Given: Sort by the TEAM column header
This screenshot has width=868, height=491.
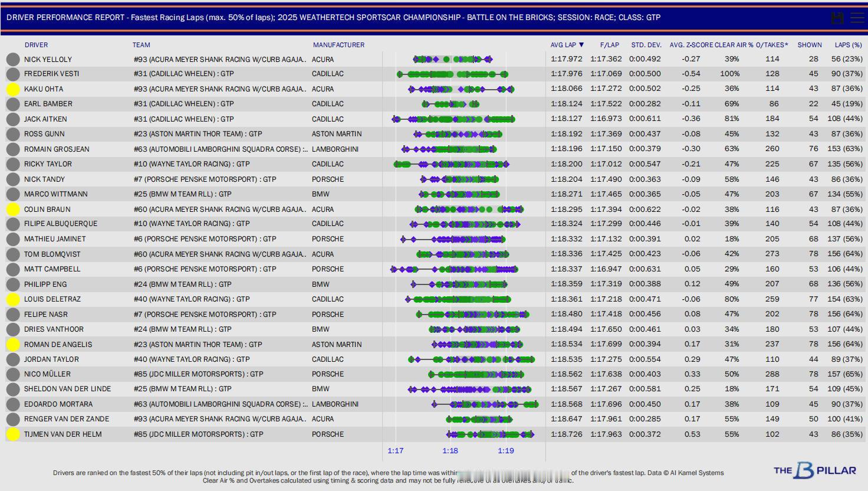Looking at the screenshot, I should pos(142,45).
